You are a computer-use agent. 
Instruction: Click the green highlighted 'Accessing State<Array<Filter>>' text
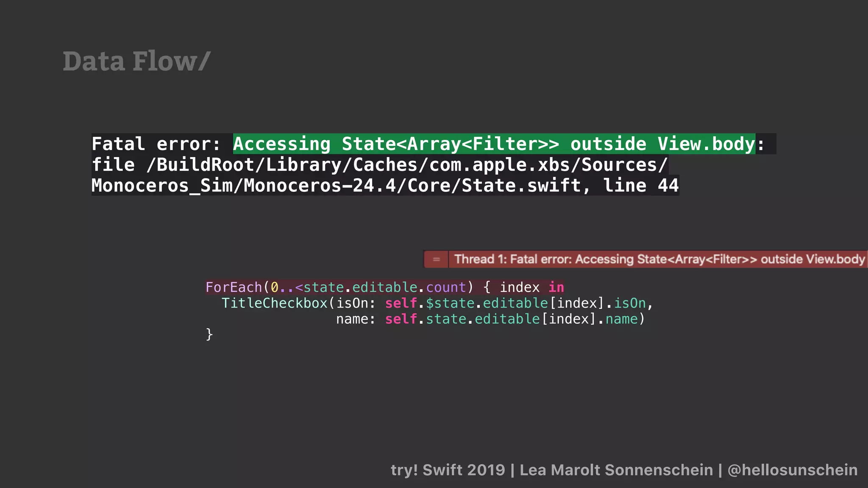[494, 144]
